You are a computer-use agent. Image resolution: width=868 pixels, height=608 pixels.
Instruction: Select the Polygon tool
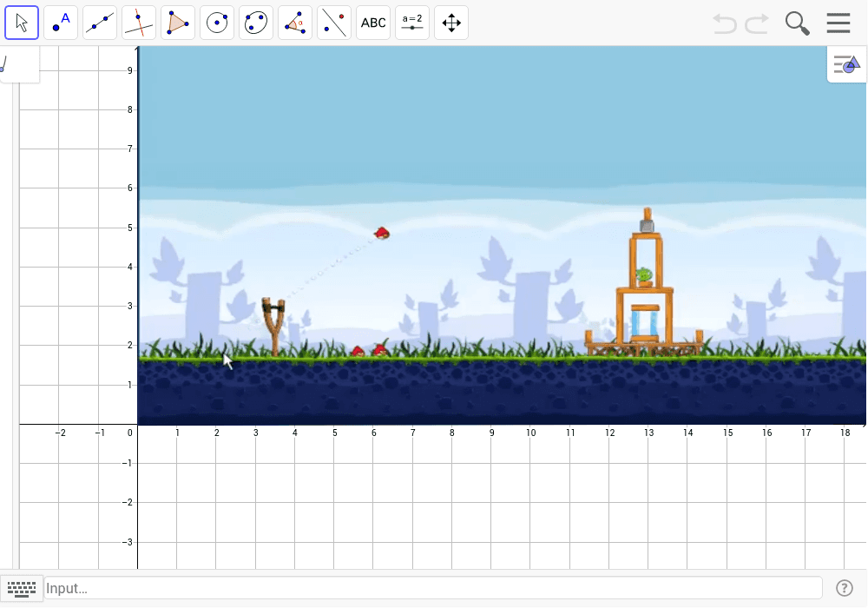pyautogui.click(x=178, y=23)
